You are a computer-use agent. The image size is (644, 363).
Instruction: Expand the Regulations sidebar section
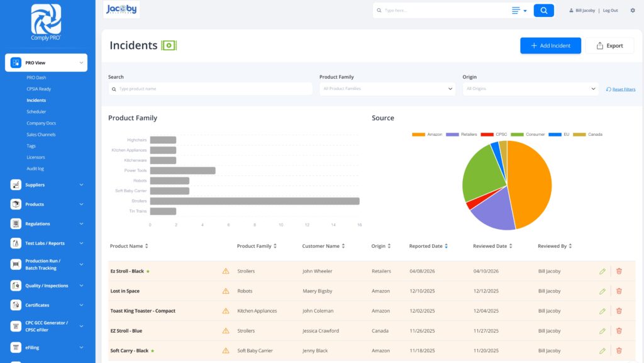[x=46, y=224]
